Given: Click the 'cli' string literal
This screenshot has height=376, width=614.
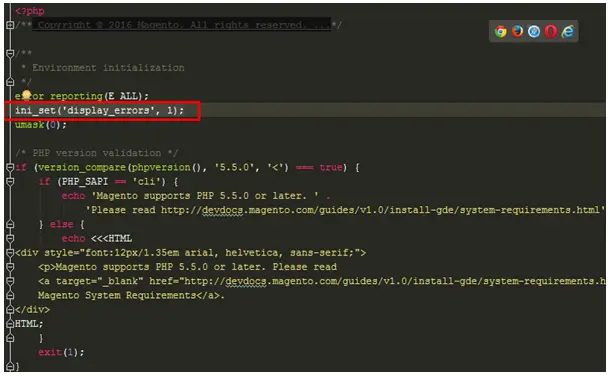Looking at the screenshot, I should pos(146,182).
